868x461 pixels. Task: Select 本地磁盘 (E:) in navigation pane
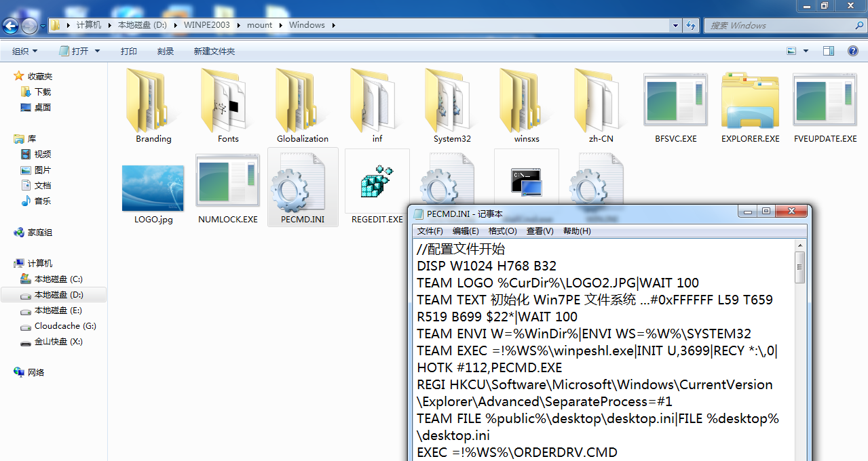click(x=58, y=310)
